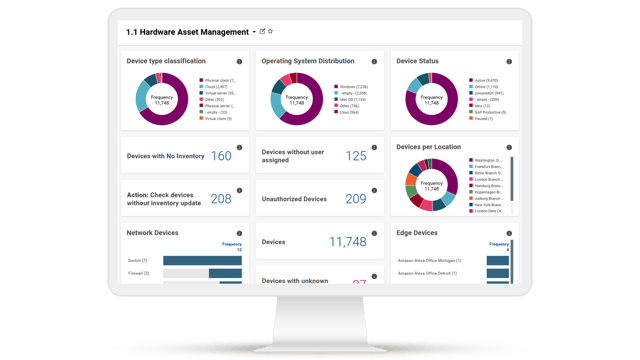Toggle Washington legend entry in location chart
640x360 pixels.
(x=486, y=160)
